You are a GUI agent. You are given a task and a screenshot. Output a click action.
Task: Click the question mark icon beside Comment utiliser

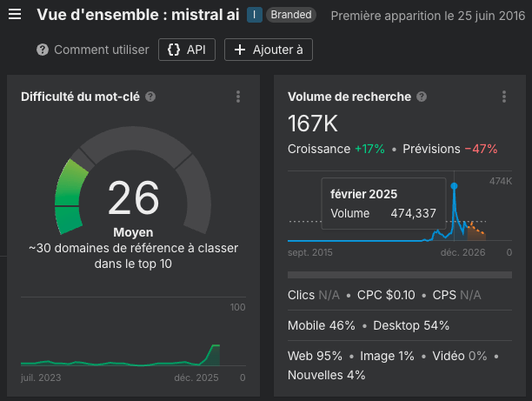pyautogui.click(x=43, y=50)
